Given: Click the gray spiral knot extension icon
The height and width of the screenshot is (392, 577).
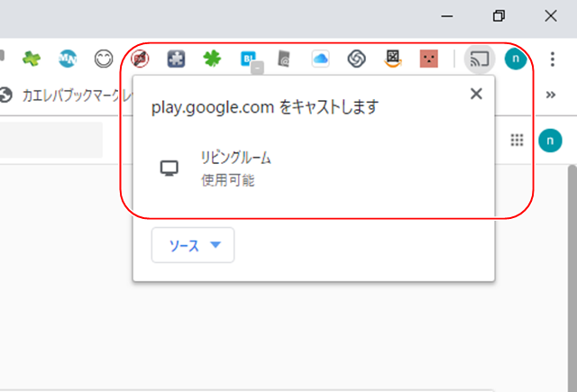Looking at the screenshot, I should [x=357, y=59].
